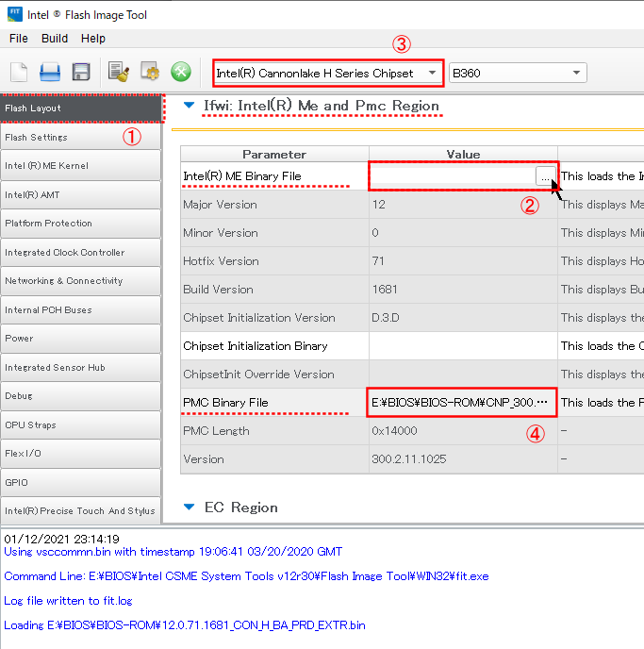Collapse the EC Region section
The height and width of the screenshot is (649, 644).
pos(189,508)
